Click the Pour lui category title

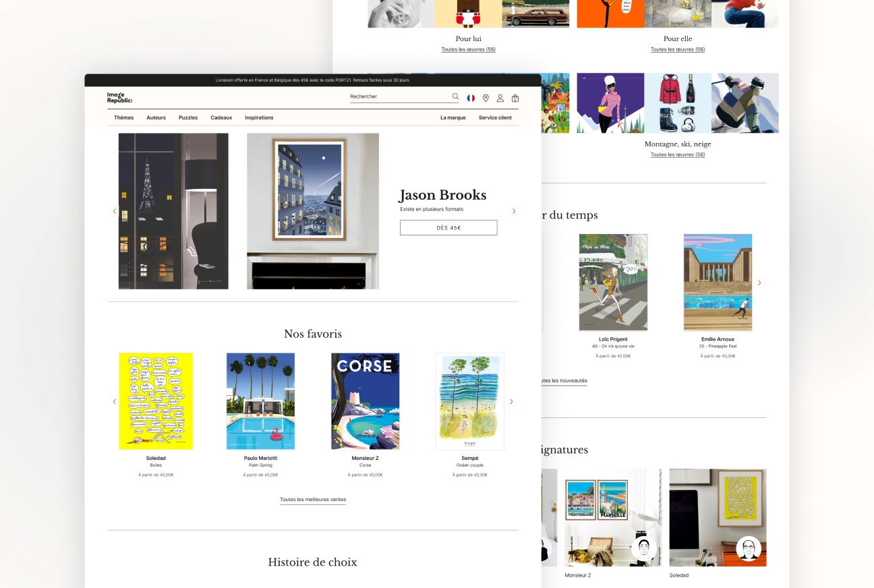point(469,38)
